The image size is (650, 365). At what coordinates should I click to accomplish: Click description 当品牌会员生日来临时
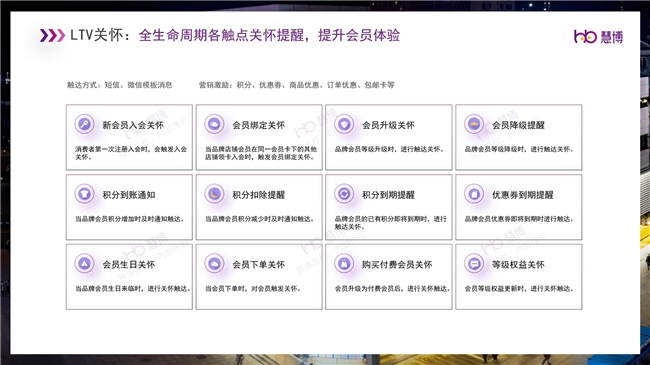pos(133,288)
